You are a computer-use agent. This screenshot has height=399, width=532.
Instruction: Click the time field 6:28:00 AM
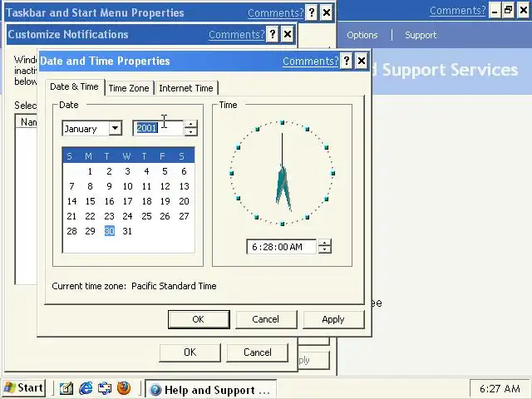[282, 247]
